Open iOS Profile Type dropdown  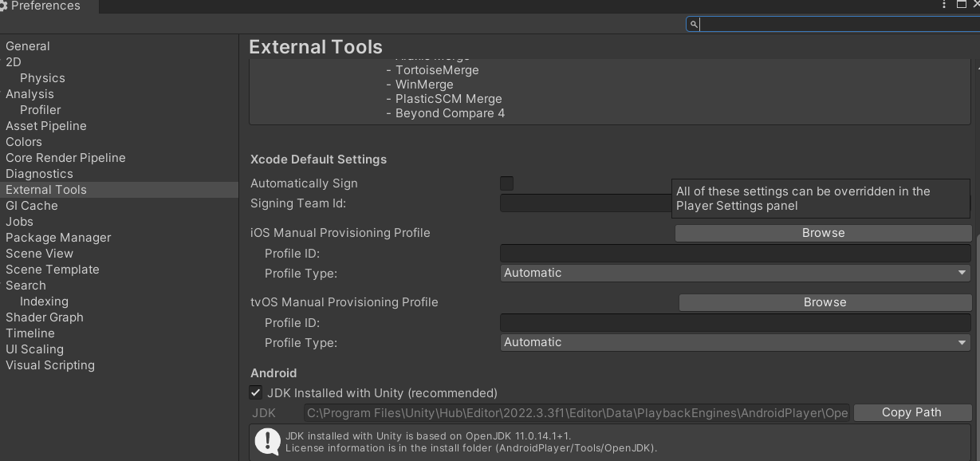[x=735, y=273]
